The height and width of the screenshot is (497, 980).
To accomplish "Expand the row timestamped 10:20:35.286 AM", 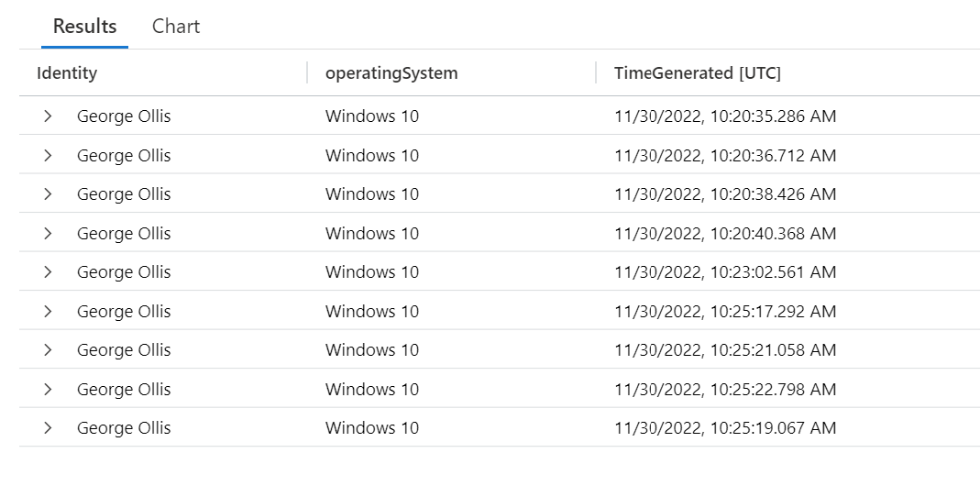I will [x=48, y=116].
